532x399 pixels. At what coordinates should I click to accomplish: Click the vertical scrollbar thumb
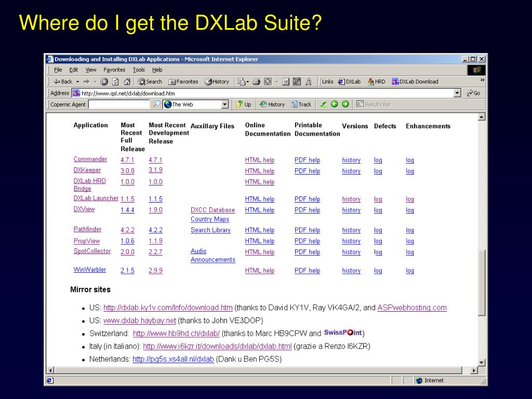coord(482,283)
